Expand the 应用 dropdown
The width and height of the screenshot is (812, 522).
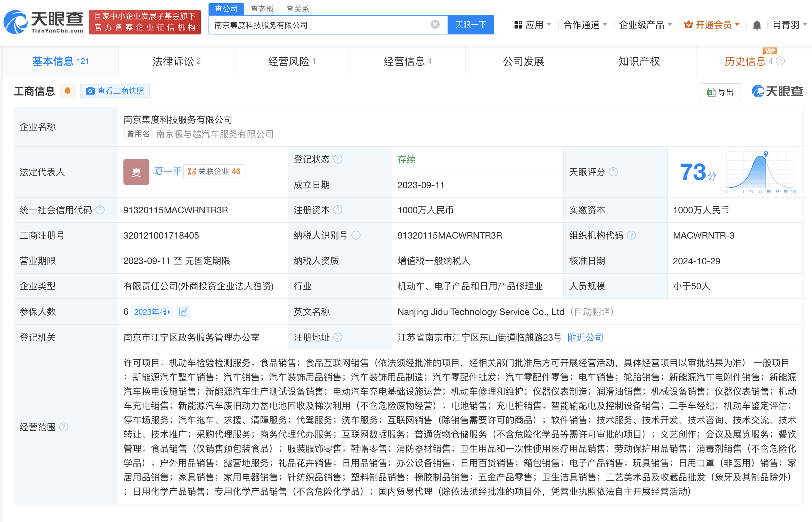(533, 25)
